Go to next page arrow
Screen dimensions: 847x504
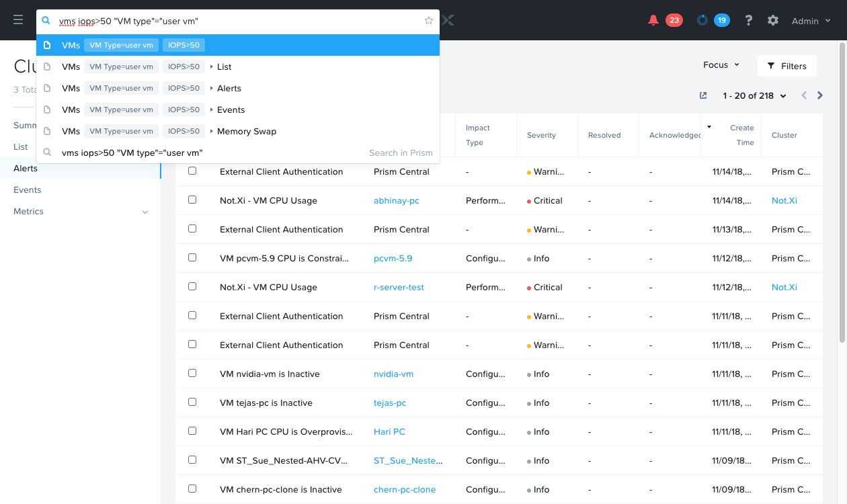[820, 95]
